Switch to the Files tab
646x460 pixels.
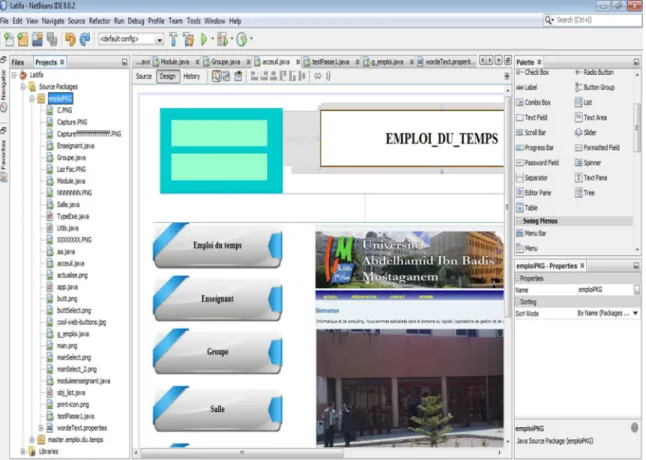click(x=18, y=63)
